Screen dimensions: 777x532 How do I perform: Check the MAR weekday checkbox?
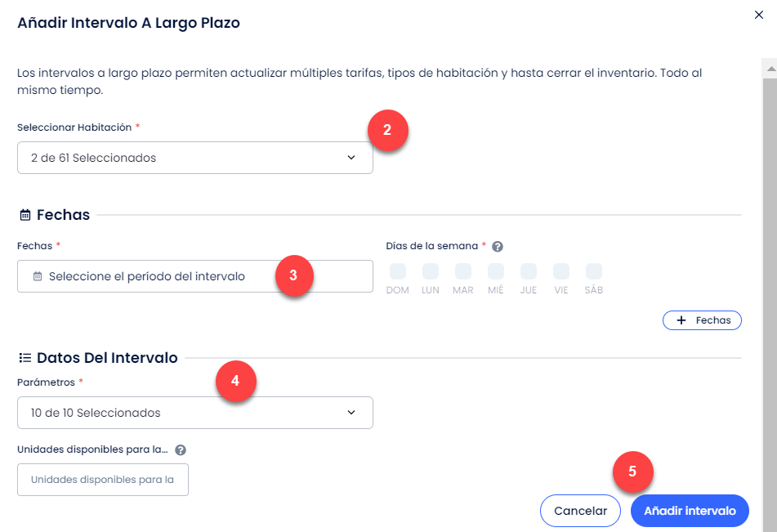pos(463,271)
